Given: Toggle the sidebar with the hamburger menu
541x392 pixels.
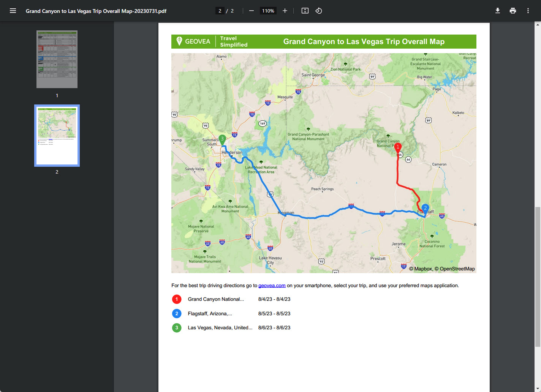Looking at the screenshot, I should click(x=13, y=10).
